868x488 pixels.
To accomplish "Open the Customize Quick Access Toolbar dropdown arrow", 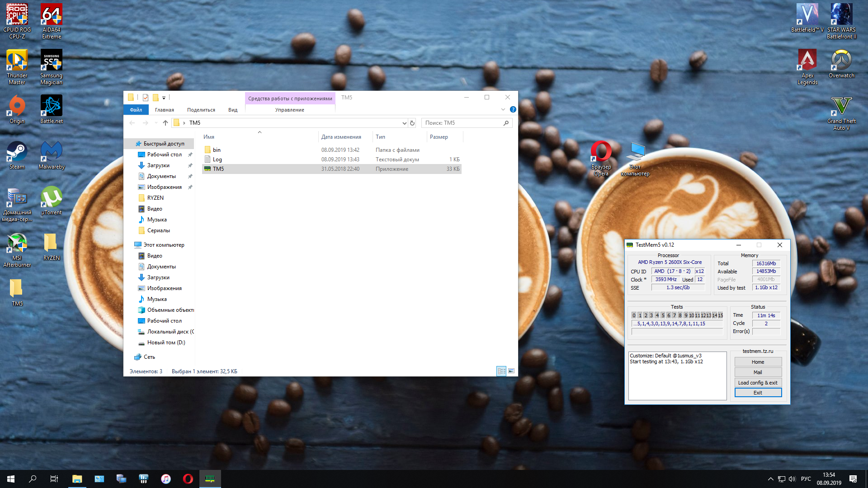I will point(164,98).
